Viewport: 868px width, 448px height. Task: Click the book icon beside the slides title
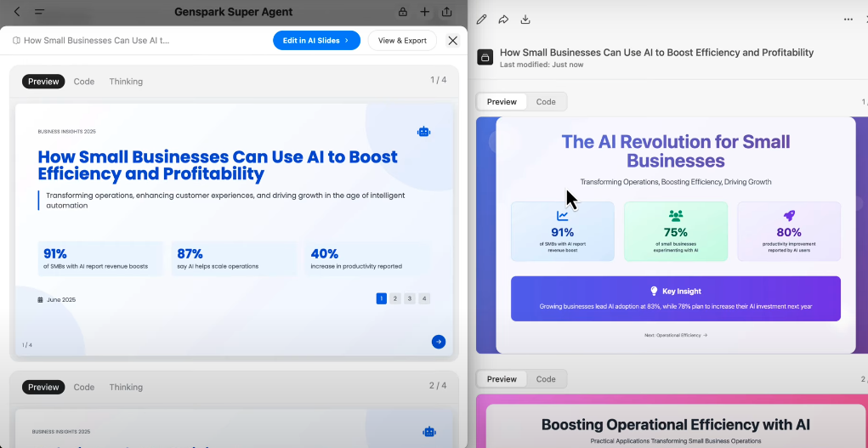pos(17,41)
